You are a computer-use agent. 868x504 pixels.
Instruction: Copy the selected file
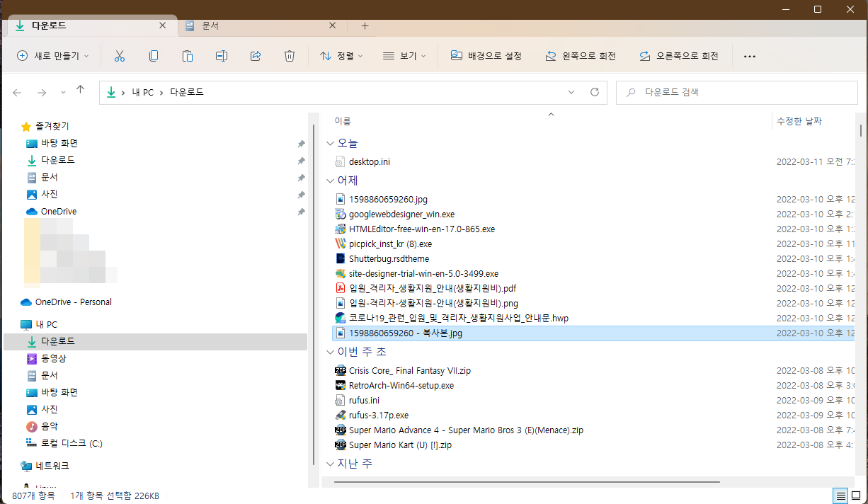[153, 56]
